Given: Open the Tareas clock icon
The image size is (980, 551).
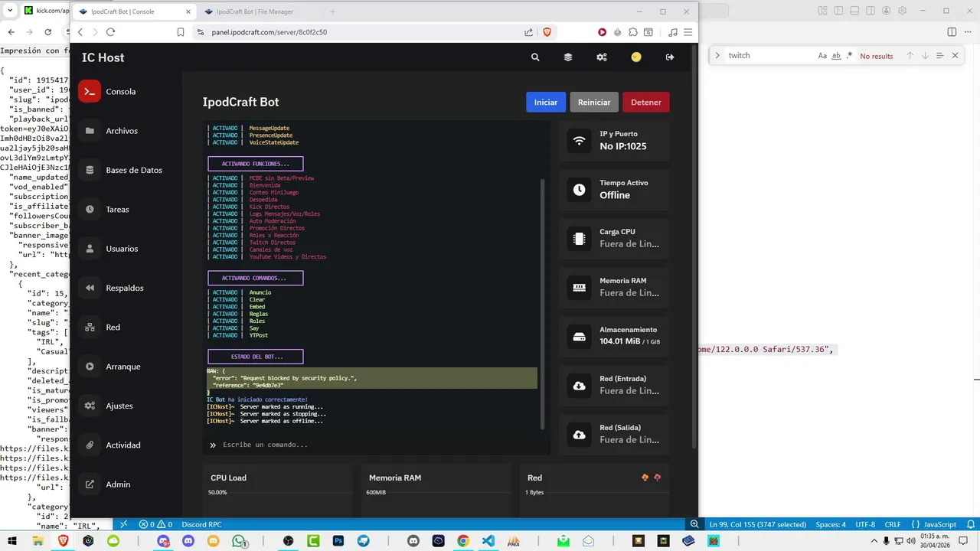Looking at the screenshot, I should 90,209.
